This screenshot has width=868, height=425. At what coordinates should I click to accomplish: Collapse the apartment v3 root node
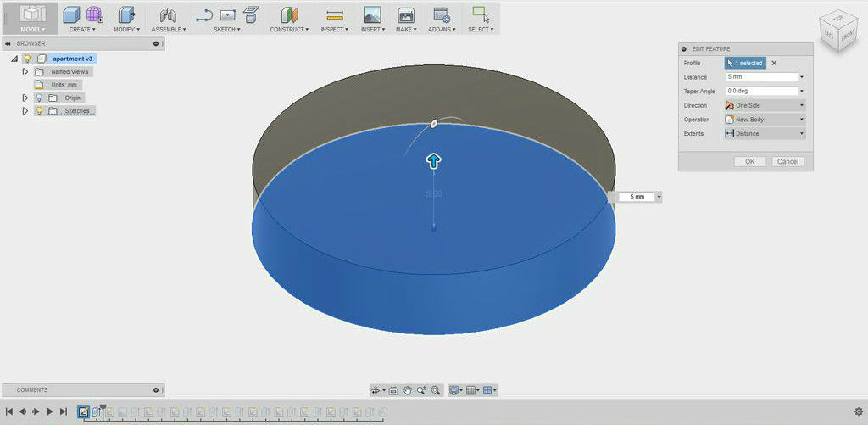tap(14, 59)
